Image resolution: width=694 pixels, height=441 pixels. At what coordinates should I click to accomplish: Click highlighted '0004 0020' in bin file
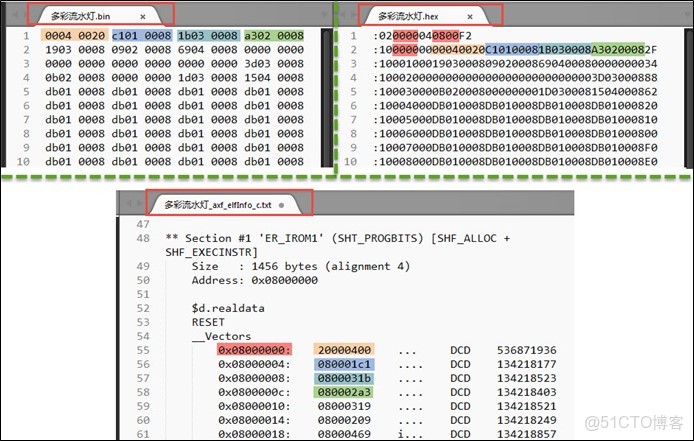pos(75,35)
